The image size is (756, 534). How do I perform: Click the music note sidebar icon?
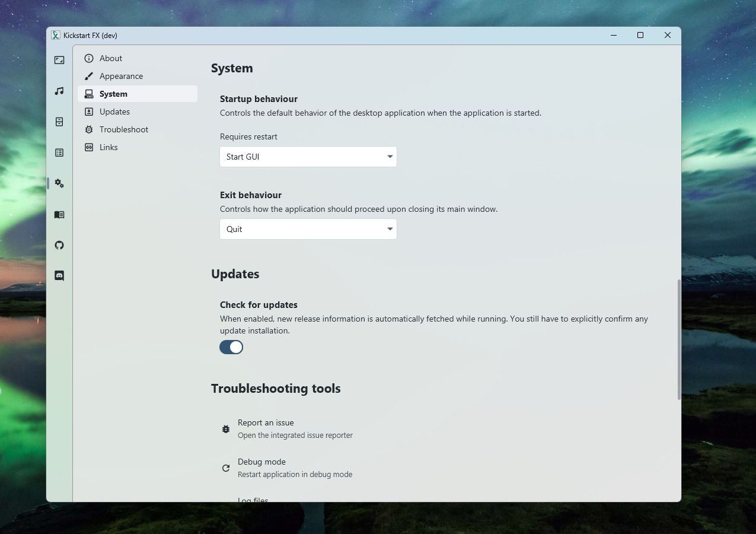pyautogui.click(x=59, y=91)
